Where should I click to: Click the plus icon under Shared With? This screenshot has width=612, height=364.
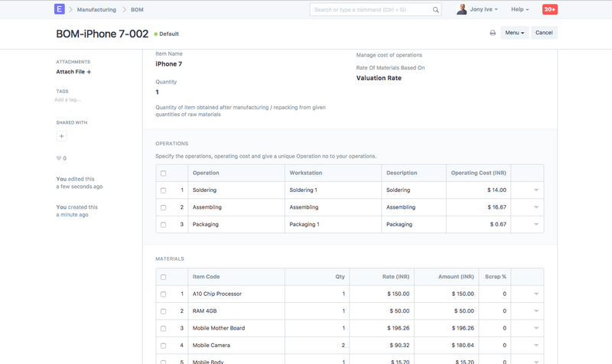click(x=62, y=136)
